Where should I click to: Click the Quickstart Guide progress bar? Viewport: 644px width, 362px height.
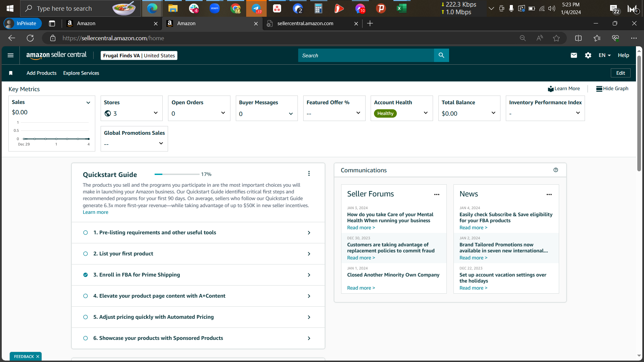[177, 174]
